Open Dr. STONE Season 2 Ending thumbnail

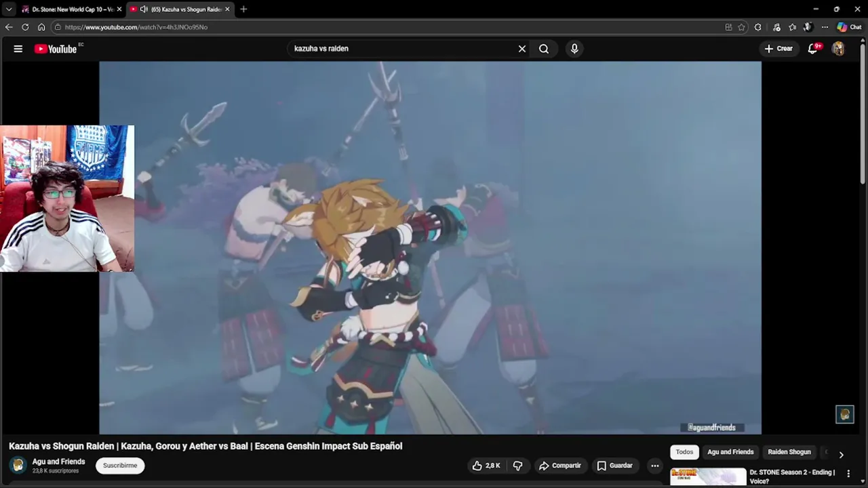pos(708,477)
